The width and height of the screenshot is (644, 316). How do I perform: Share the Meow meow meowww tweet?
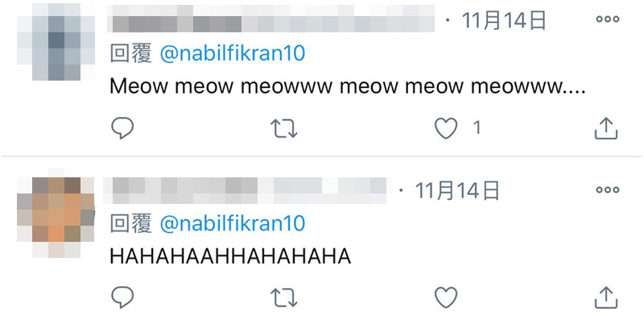point(606,128)
